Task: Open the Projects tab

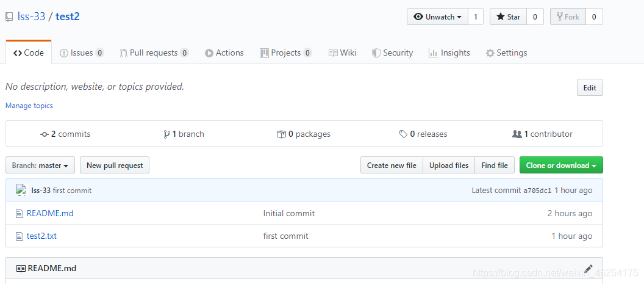Action: point(286,53)
